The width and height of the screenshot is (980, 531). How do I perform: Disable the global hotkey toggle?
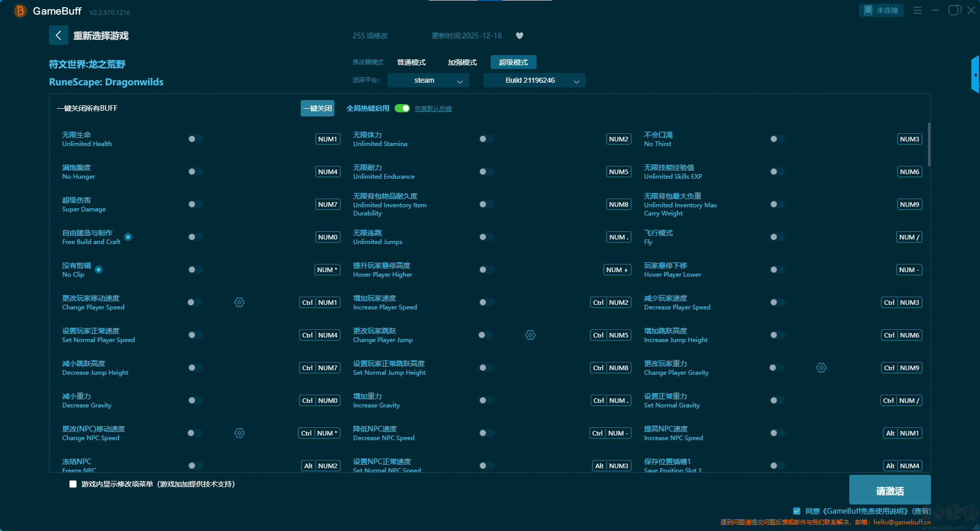tap(402, 108)
